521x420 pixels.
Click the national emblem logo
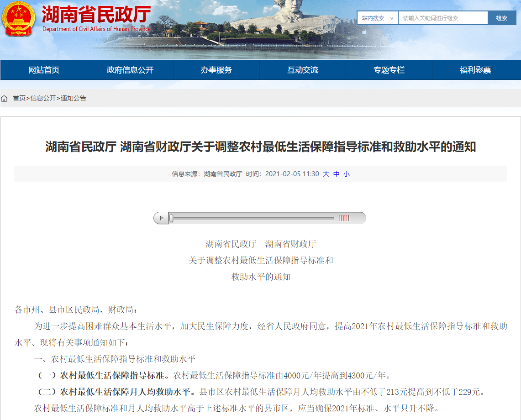(19, 19)
